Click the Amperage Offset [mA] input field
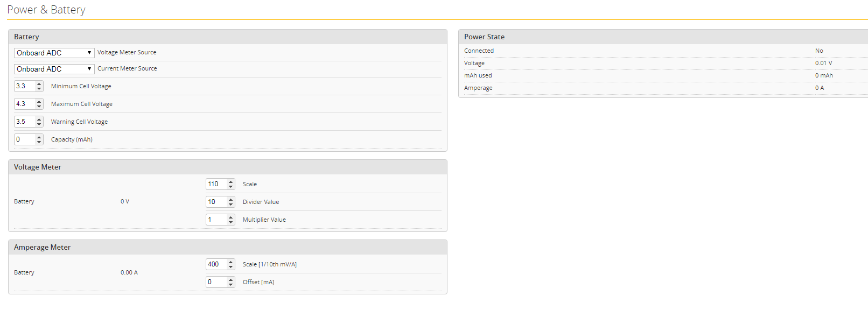 coord(216,282)
